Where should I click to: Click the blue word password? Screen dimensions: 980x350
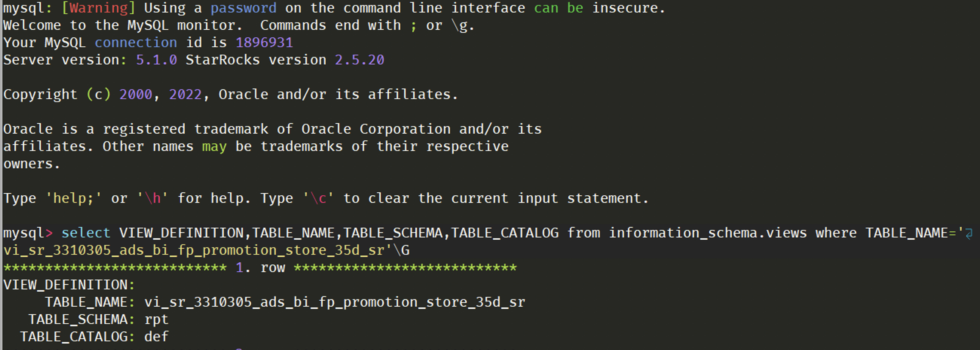(243, 8)
